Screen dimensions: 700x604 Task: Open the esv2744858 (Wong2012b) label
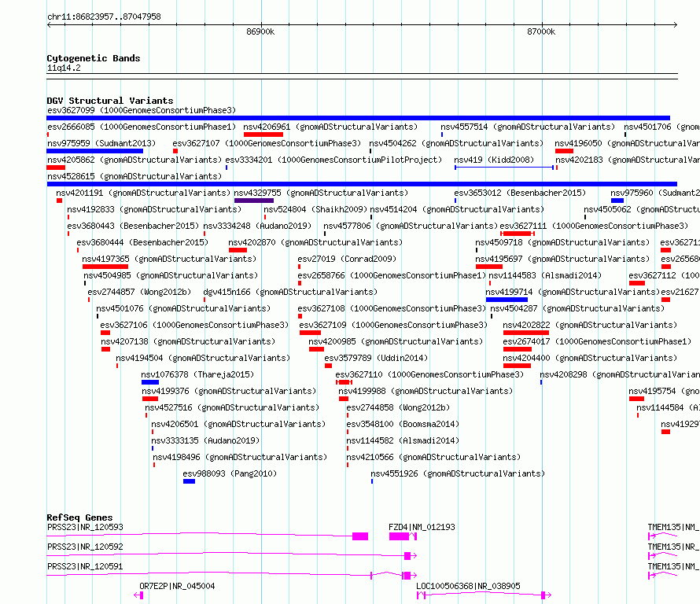coord(398,407)
